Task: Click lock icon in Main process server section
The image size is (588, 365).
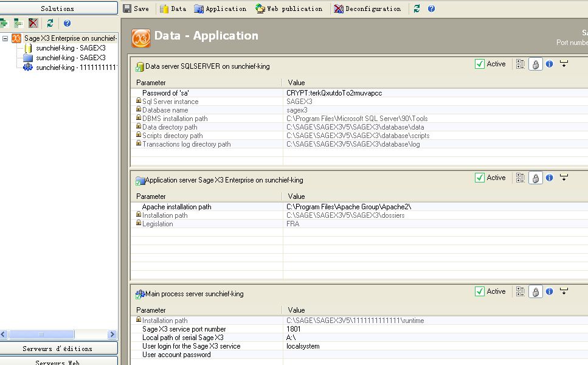Action: point(535,291)
